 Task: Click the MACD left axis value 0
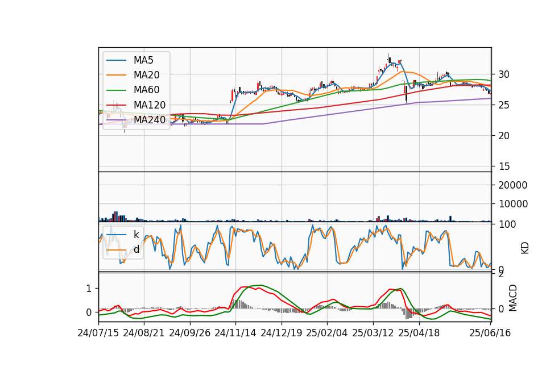point(89,312)
